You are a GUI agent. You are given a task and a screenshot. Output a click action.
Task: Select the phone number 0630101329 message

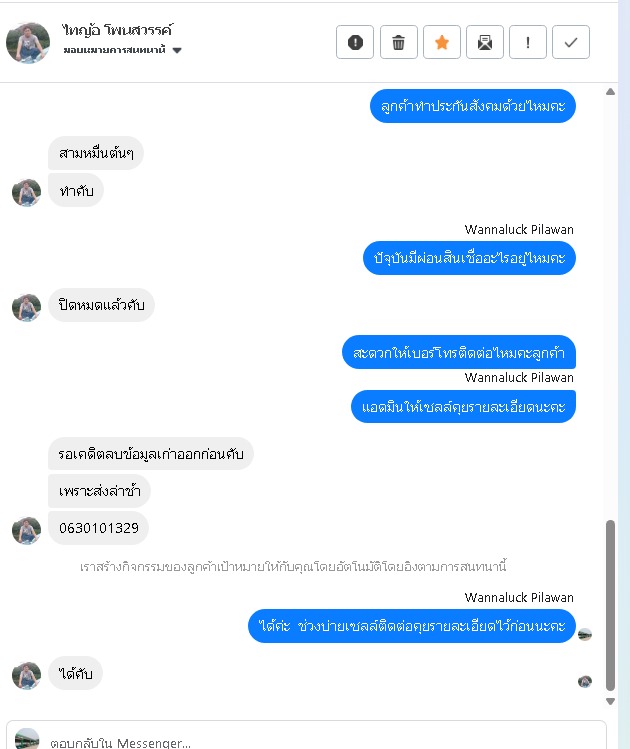click(98, 528)
